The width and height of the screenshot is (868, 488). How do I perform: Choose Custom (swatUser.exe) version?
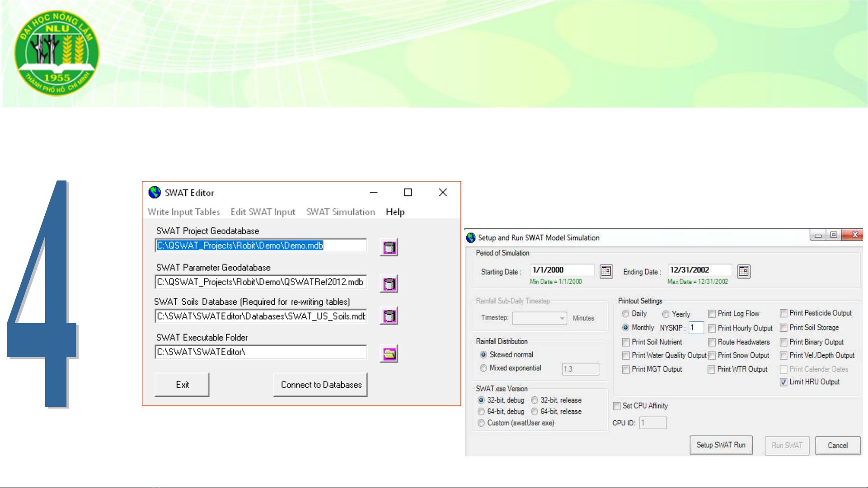(x=481, y=423)
